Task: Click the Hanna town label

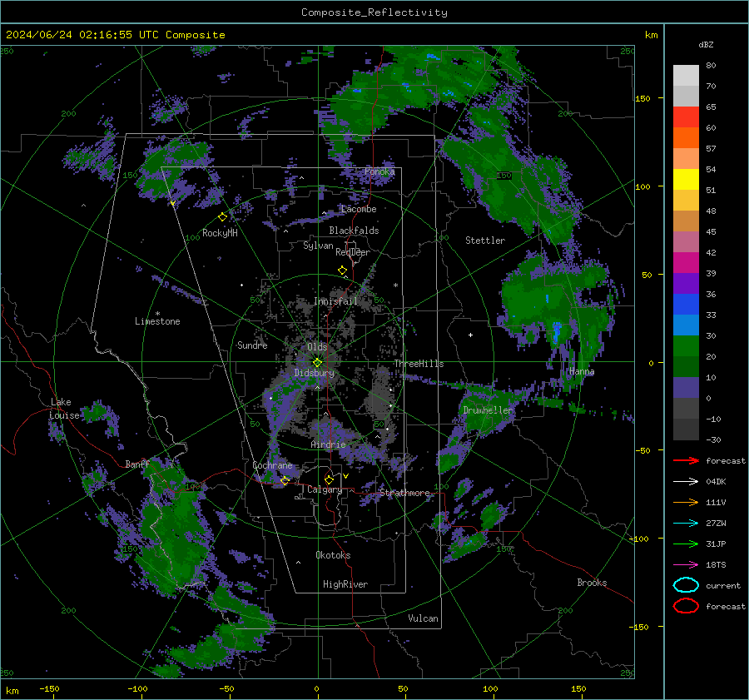Action: pyautogui.click(x=582, y=372)
